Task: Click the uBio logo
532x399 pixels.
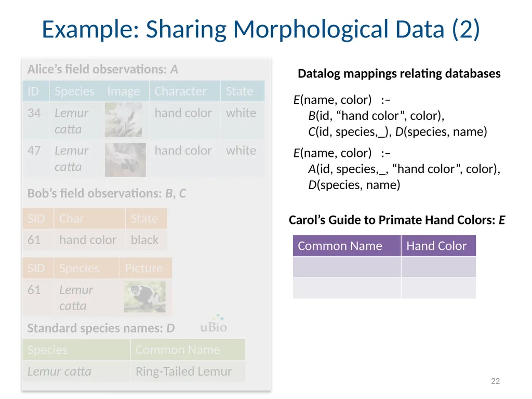Action: 214,324
